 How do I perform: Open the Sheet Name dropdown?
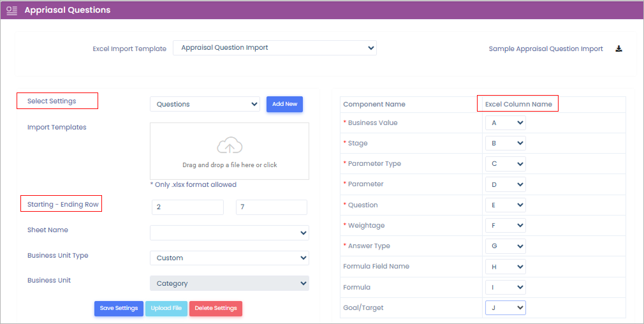click(x=229, y=233)
